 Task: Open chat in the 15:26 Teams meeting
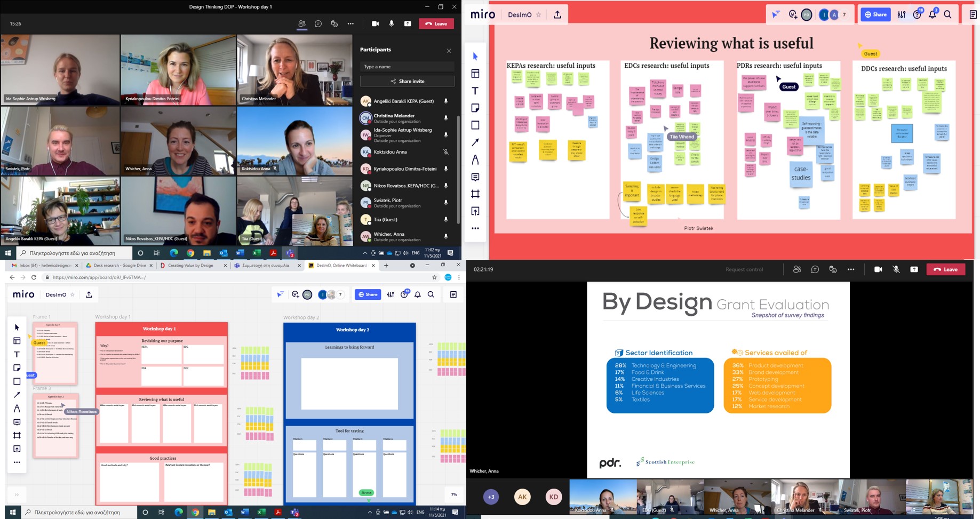[x=318, y=23]
